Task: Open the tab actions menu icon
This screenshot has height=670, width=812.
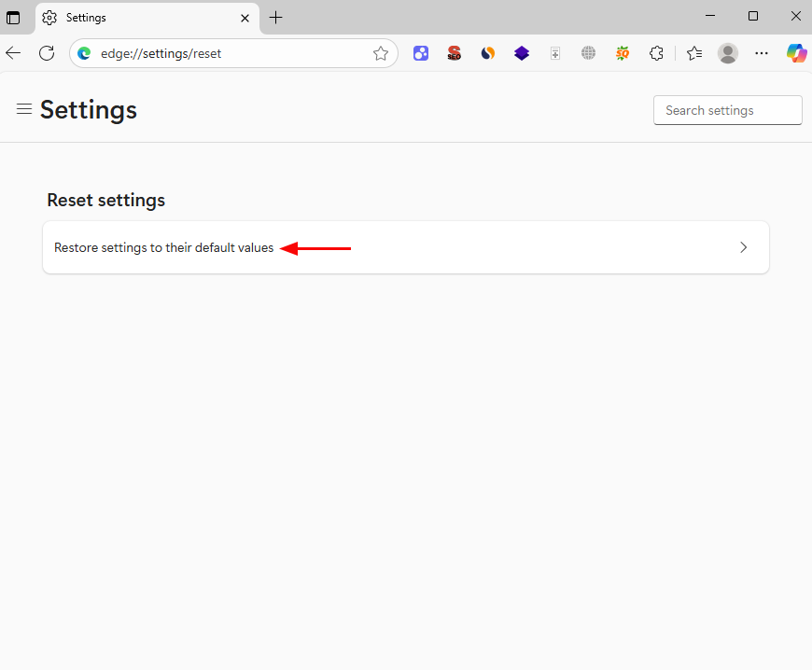Action: [x=13, y=18]
